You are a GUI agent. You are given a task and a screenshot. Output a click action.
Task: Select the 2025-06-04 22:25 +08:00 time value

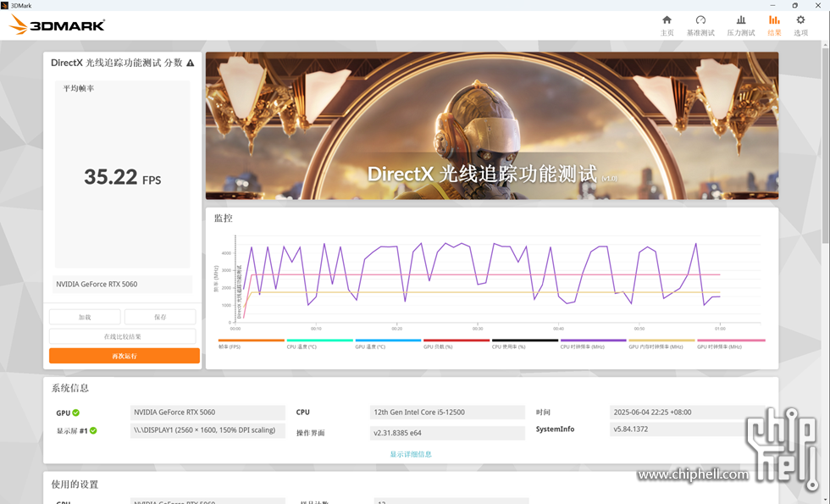tap(687, 413)
